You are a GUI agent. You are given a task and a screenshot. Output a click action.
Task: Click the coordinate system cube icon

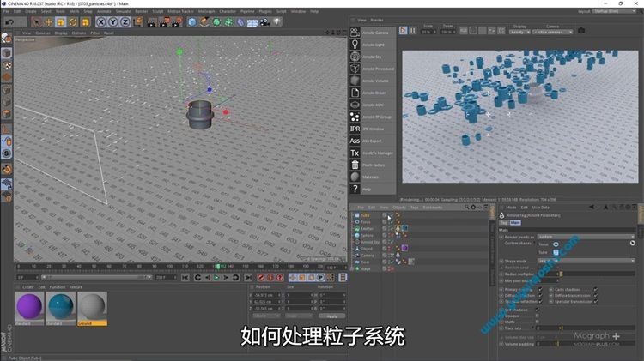pyautogui.click(x=138, y=21)
